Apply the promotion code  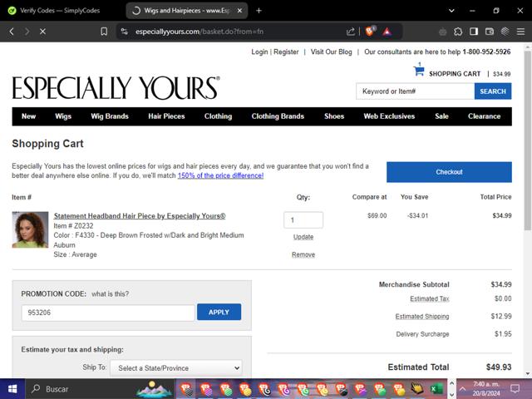point(219,313)
